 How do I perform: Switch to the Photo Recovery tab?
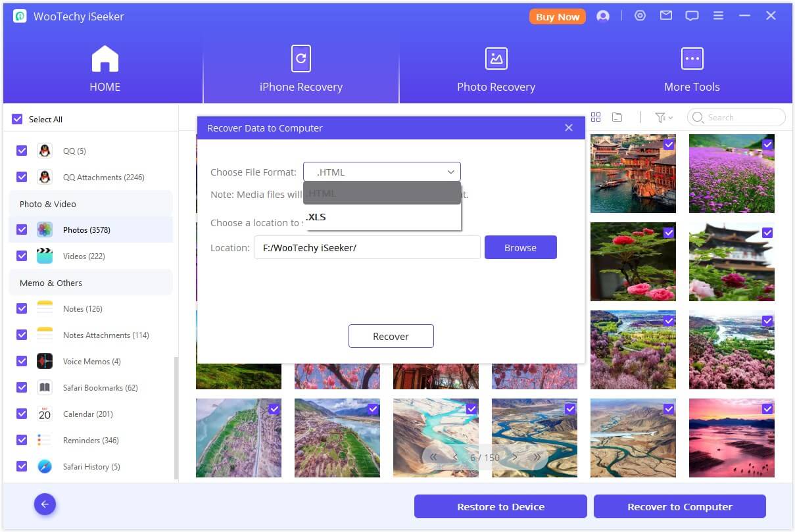(496, 70)
